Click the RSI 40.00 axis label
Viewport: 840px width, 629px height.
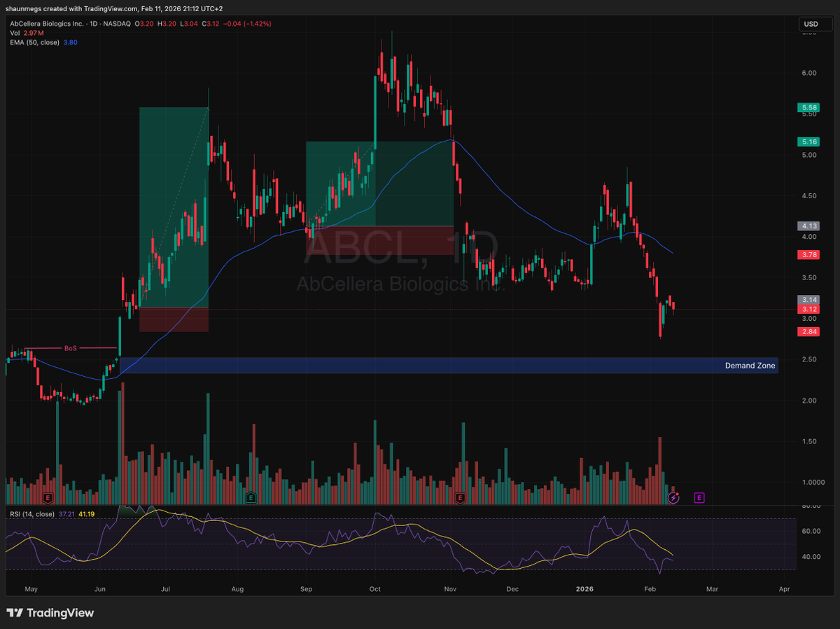[x=811, y=557]
